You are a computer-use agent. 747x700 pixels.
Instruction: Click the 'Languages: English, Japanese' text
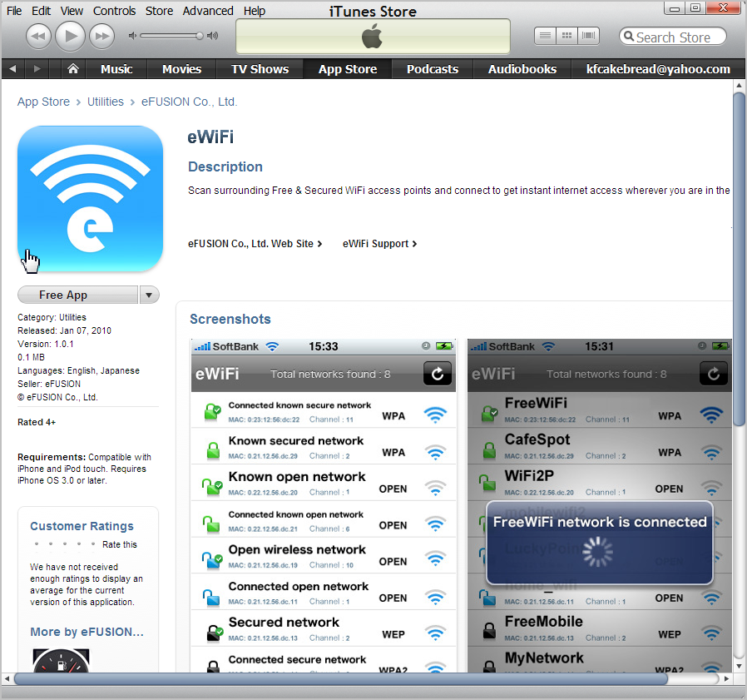pyautogui.click(x=78, y=370)
